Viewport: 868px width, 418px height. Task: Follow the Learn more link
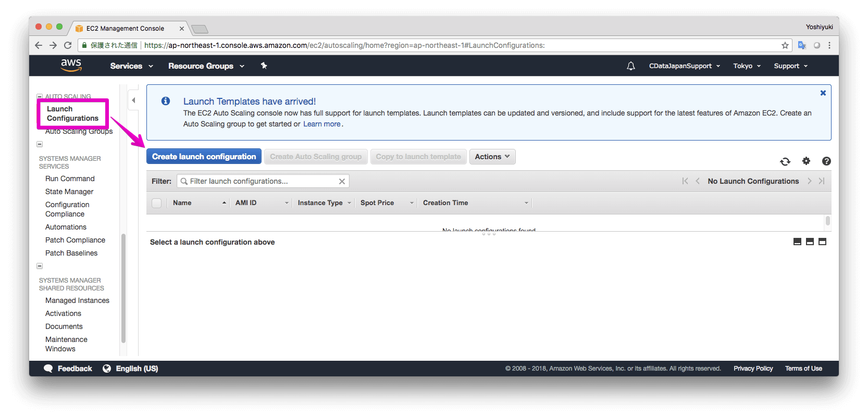click(x=322, y=124)
